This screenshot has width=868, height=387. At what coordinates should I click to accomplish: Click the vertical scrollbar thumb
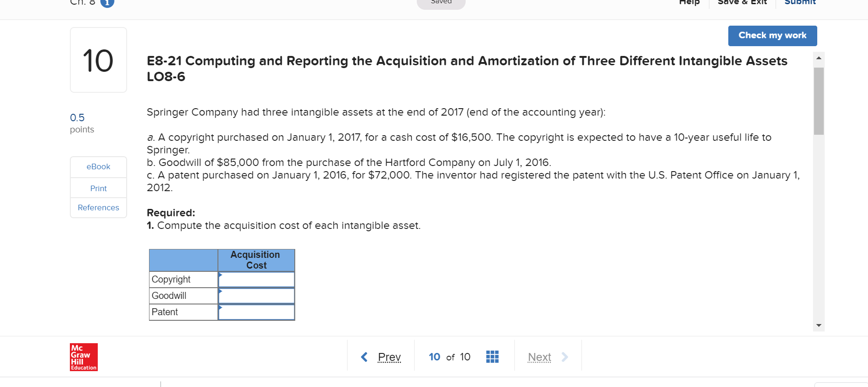click(x=819, y=101)
